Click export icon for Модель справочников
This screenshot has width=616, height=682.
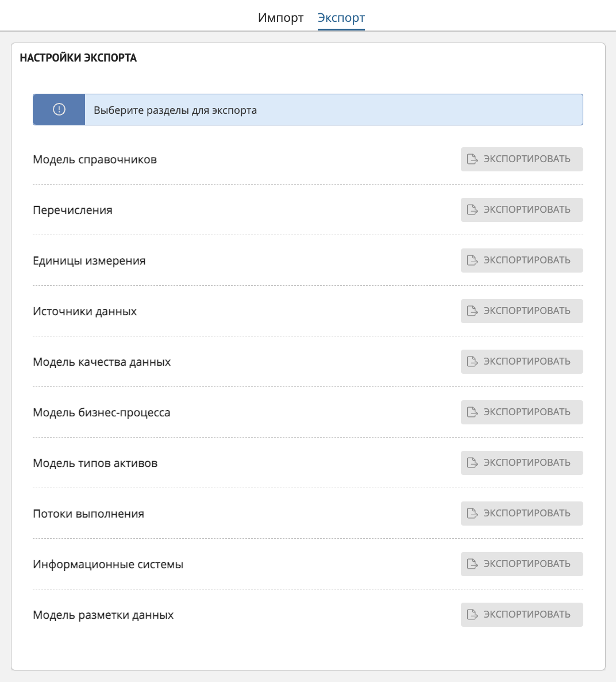click(472, 159)
